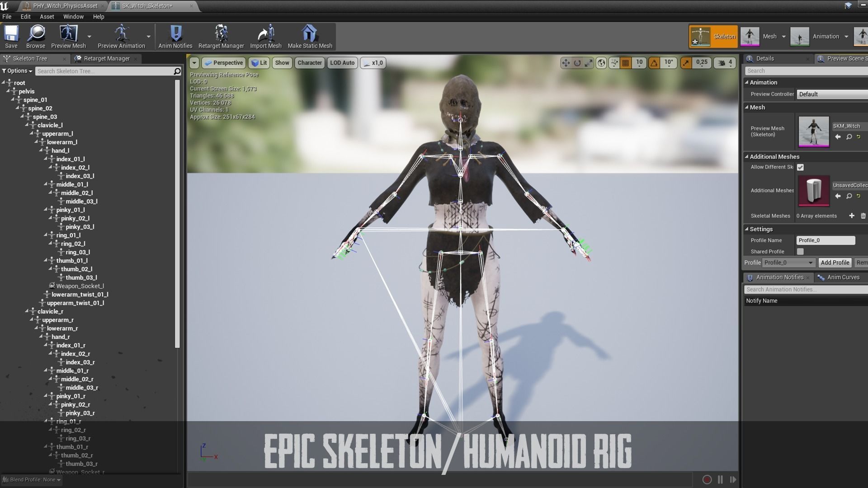This screenshot has height=488, width=868.
Task: Click the Lit view mode button
Action: point(259,63)
